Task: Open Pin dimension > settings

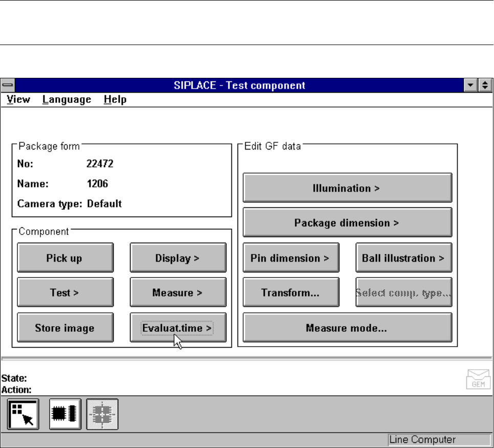Action: [290, 258]
